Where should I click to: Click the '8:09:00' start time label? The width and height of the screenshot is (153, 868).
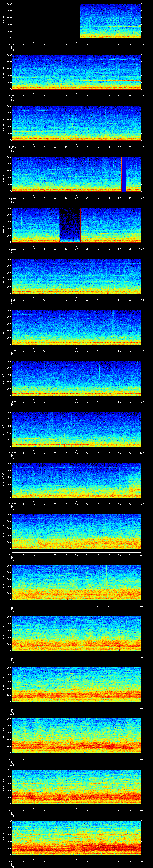[12, 300]
